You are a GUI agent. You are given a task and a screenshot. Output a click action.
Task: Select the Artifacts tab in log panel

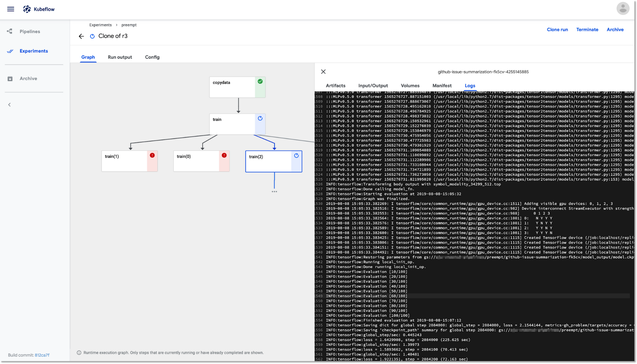[336, 86]
